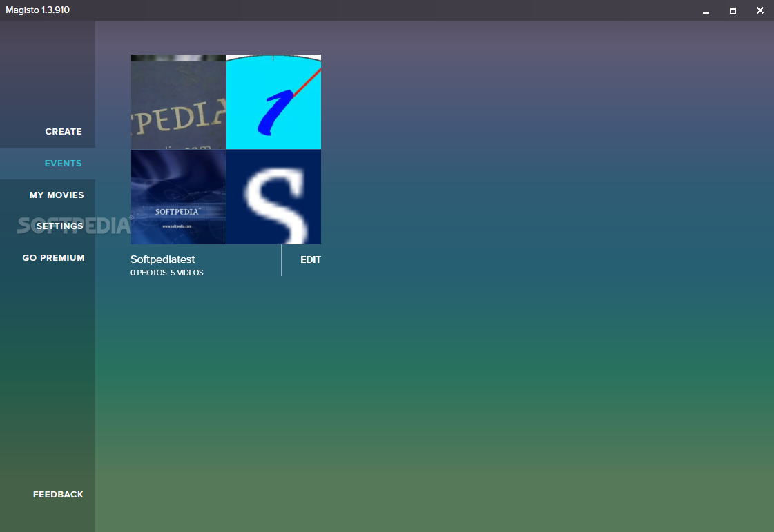
Task: Maximize the Magisto window
Action: click(733, 10)
